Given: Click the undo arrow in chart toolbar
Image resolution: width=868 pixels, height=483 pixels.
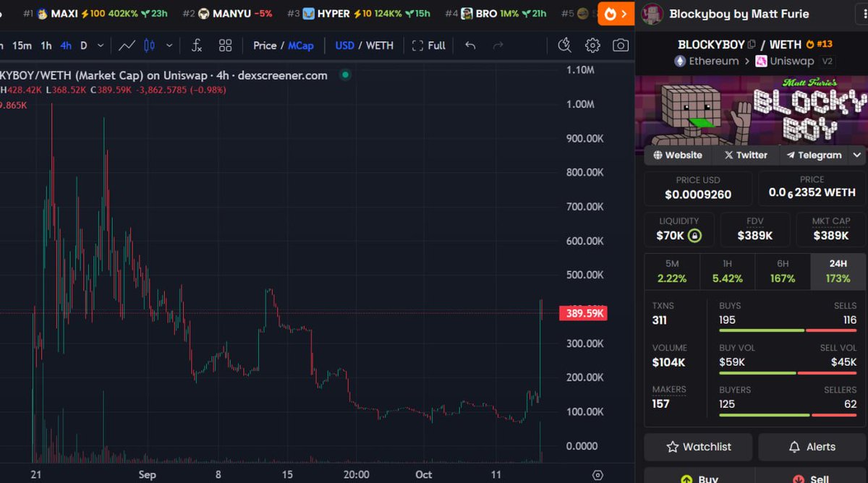Looking at the screenshot, I should pyautogui.click(x=470, y=46).
